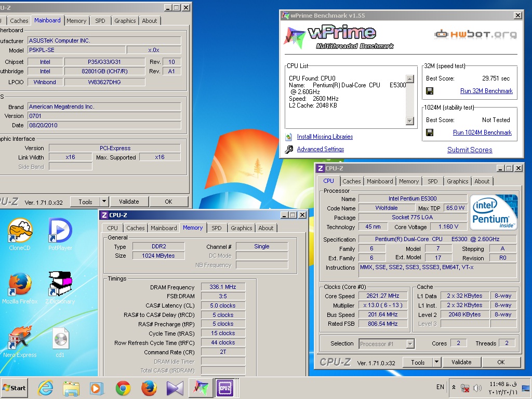The image size is (532, 399).
Task: Click Validate in CPU window
Action: coord(461,362)
